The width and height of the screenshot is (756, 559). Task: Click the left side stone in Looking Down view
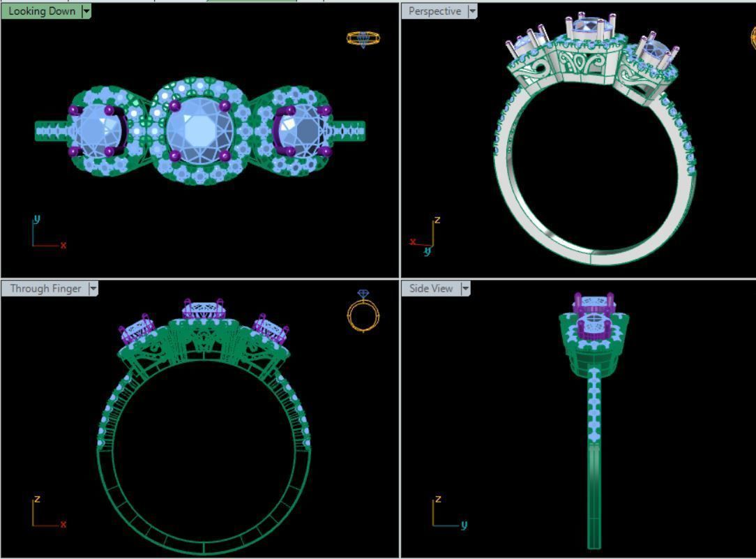click(99, 131)
